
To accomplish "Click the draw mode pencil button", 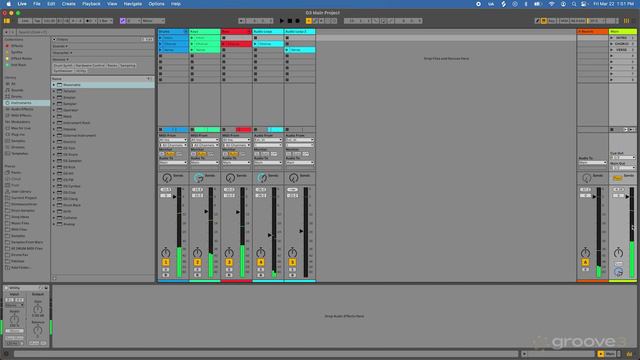I will coord(538,21).
